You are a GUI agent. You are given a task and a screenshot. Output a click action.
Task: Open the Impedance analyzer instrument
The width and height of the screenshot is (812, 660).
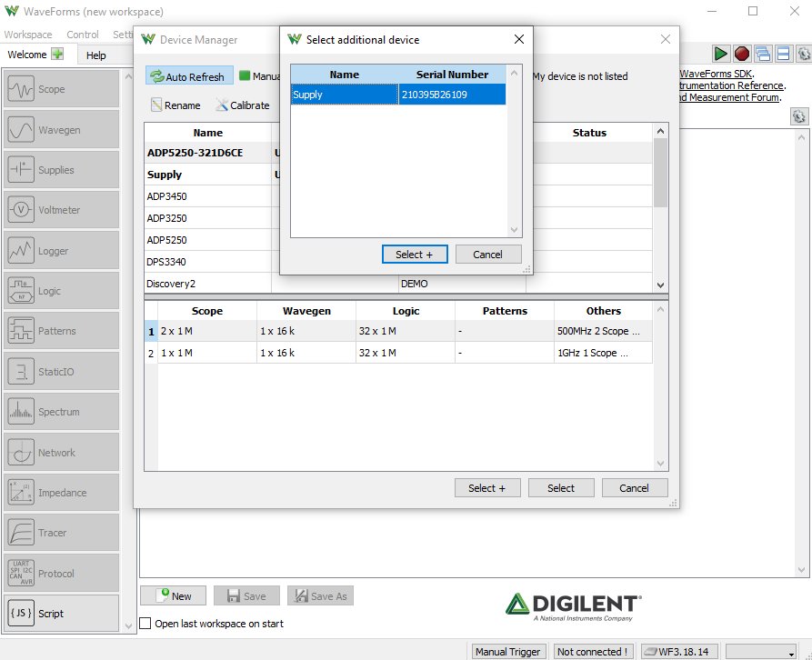pyautogui.click(x=61, y=493)
